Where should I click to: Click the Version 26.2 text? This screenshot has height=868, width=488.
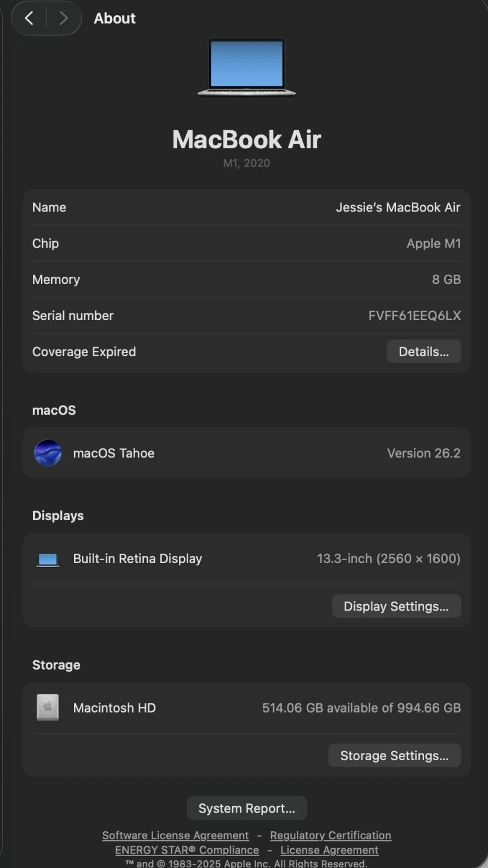tap(424, 453)
